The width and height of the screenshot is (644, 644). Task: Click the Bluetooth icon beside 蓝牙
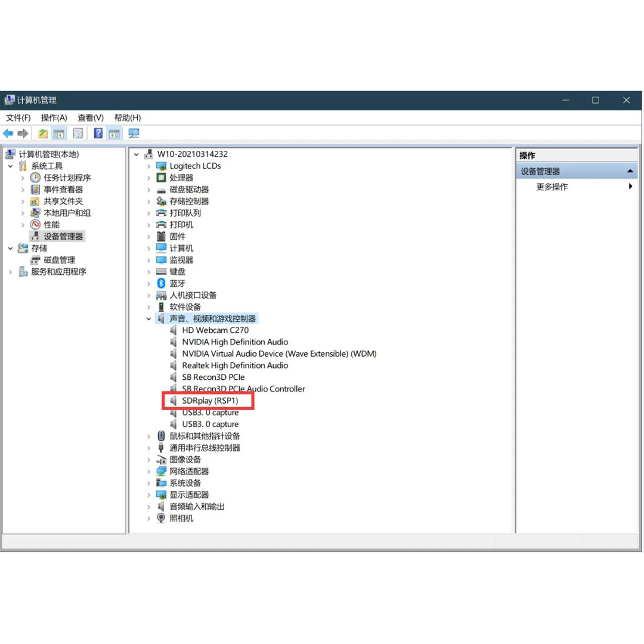[x=162, y=283]
